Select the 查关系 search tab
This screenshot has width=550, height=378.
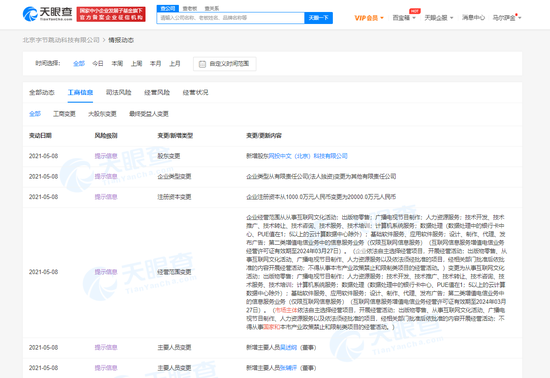coord(212,8)
